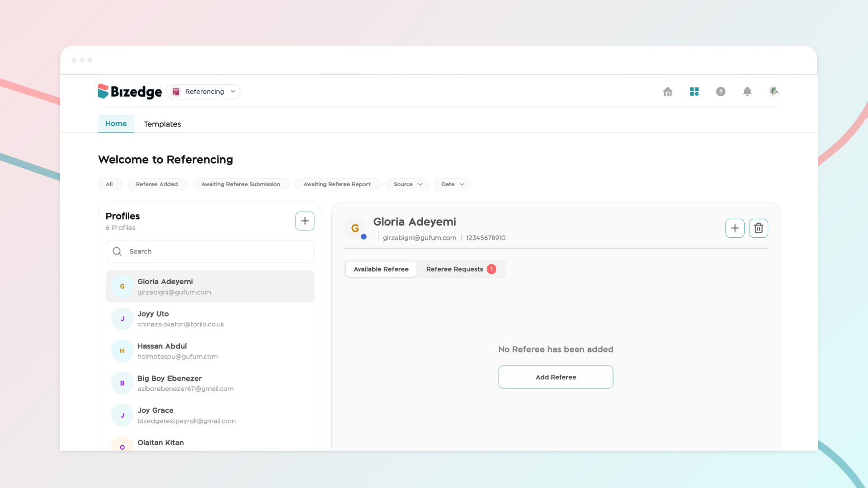Click H avatar for Hassan Abdul

122,351
